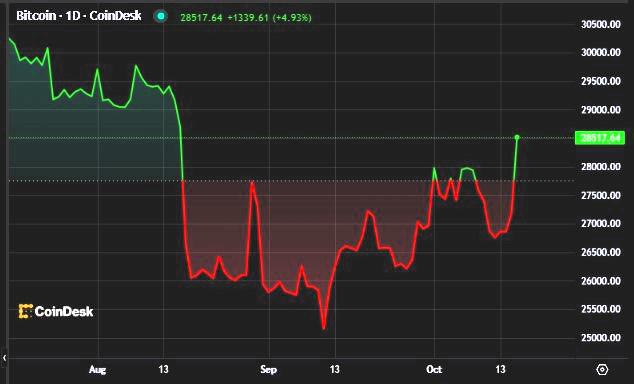634x384 pixels.
Task: Click the 25000.00 price axis label
Action: point(600,338)
